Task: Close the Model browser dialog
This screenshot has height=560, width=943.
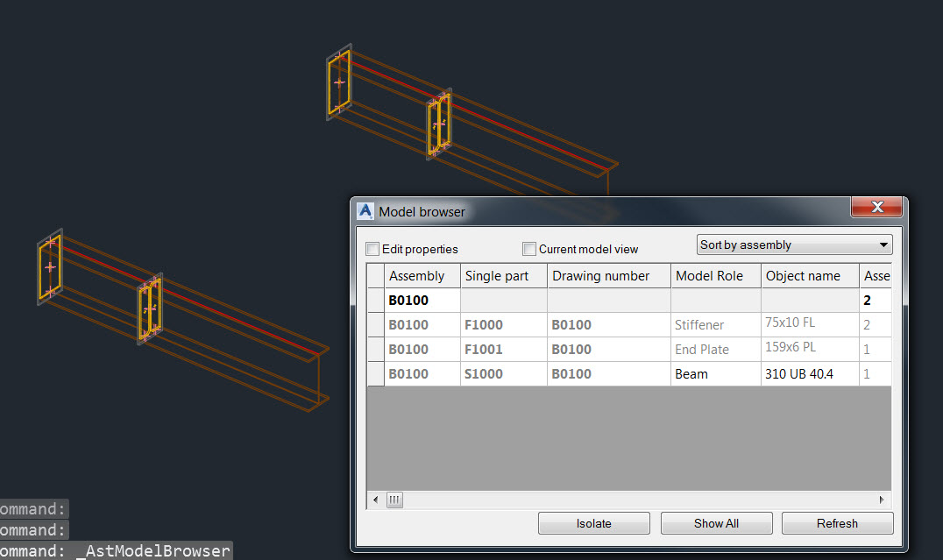Action: (x=876, y=208)
